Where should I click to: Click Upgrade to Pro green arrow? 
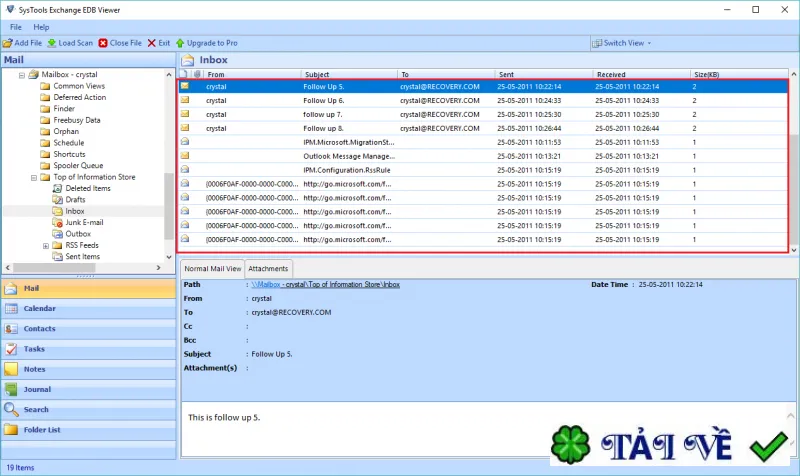(x=180, y=43)
